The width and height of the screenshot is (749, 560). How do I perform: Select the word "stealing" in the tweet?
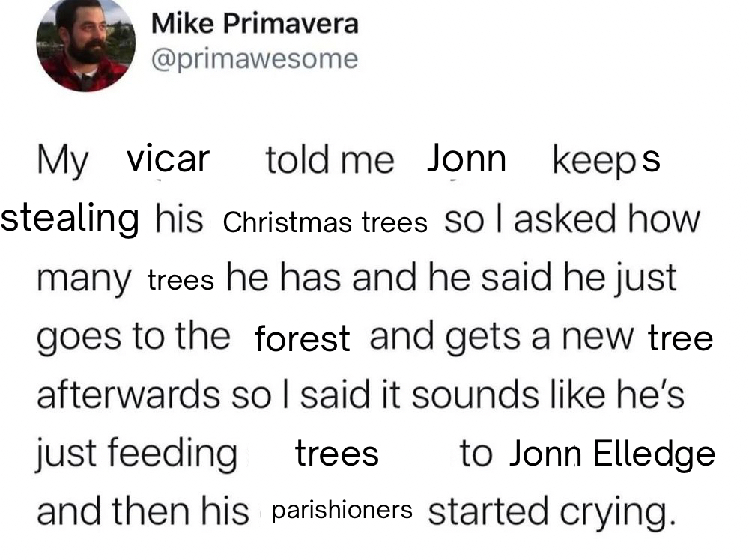coord(70,218)
